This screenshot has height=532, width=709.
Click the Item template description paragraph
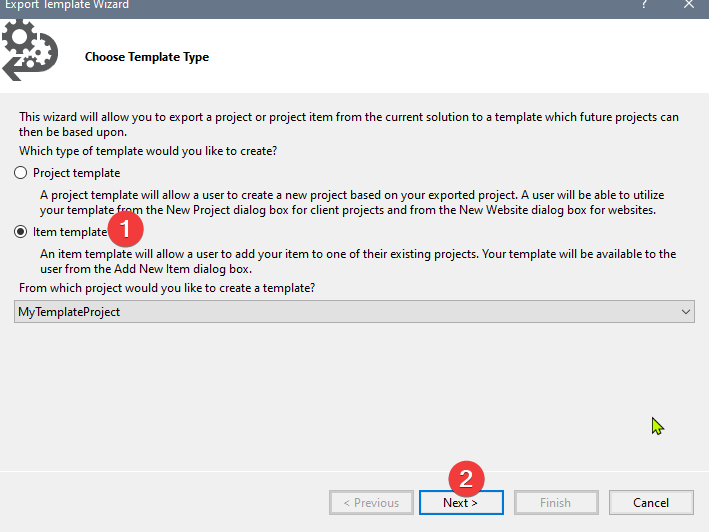point(358,261)
